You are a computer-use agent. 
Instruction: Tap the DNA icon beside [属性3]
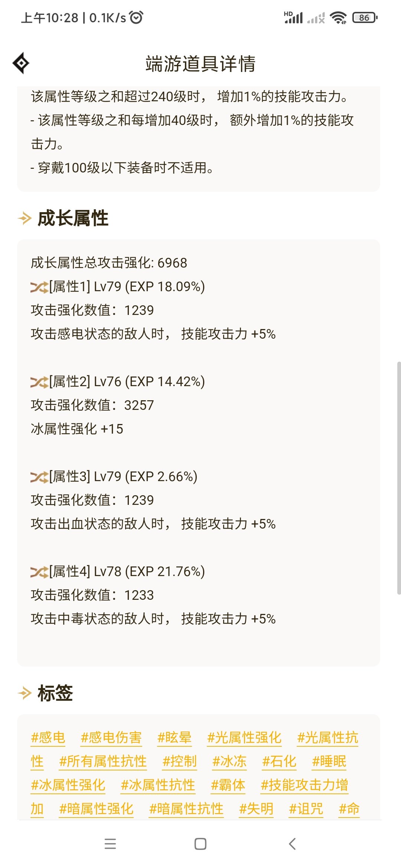39,477
